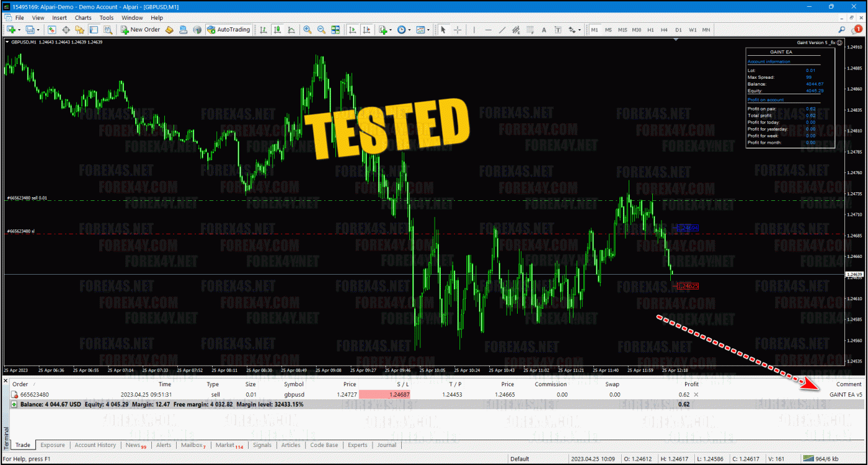Click the search magnifier icon
The height and width of the screenshot is (465, 868).
(x=842, y=30)
